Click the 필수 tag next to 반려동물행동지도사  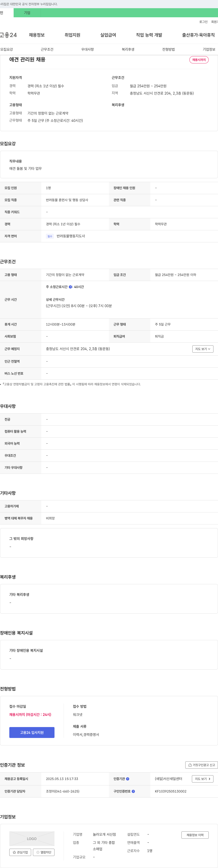click(50, 236)
